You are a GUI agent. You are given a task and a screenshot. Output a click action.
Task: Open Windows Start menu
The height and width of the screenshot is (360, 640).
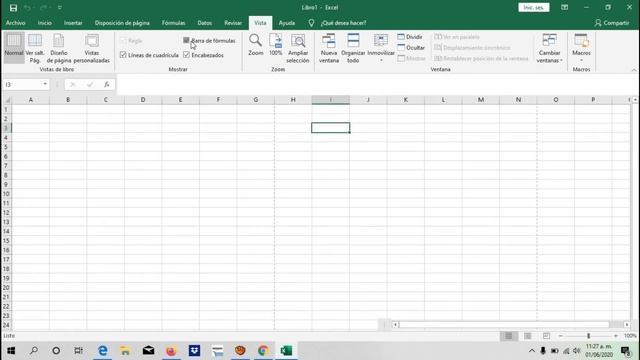pyautogui.click(x=11, y=350)
